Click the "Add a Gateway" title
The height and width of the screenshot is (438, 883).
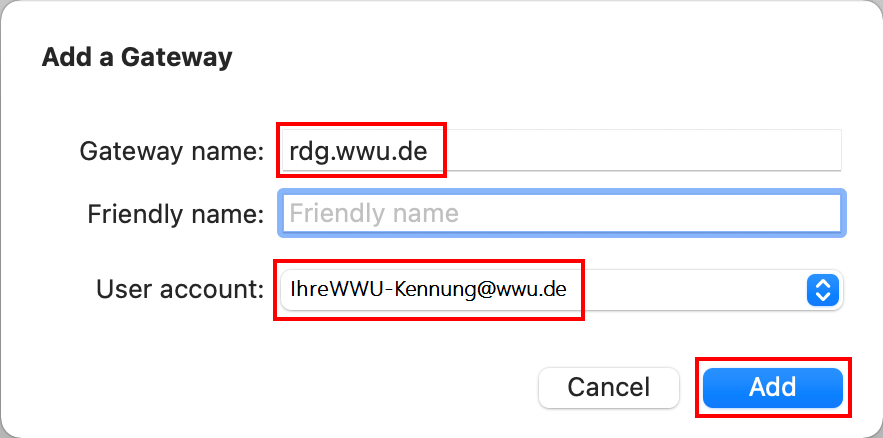point(137,57)
